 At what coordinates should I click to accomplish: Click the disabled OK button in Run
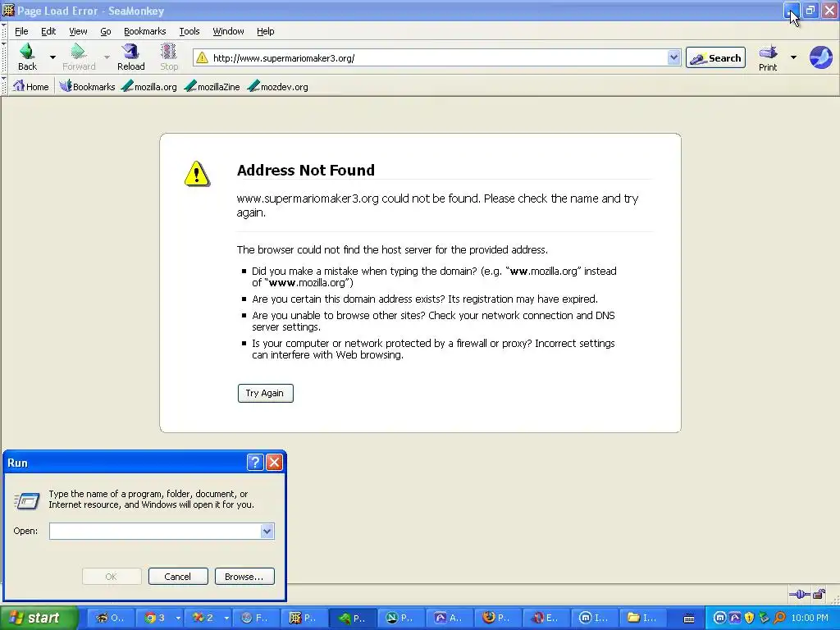point(112,577)
